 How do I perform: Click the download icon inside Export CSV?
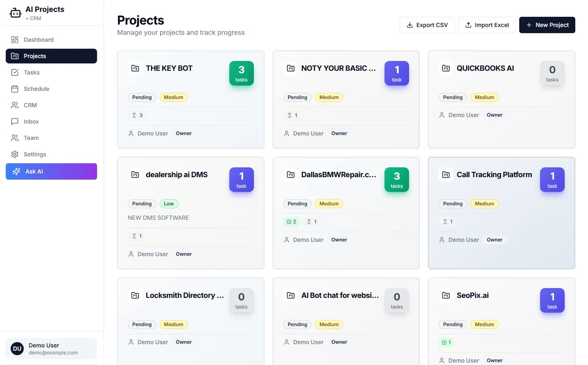tap(409, 25)
